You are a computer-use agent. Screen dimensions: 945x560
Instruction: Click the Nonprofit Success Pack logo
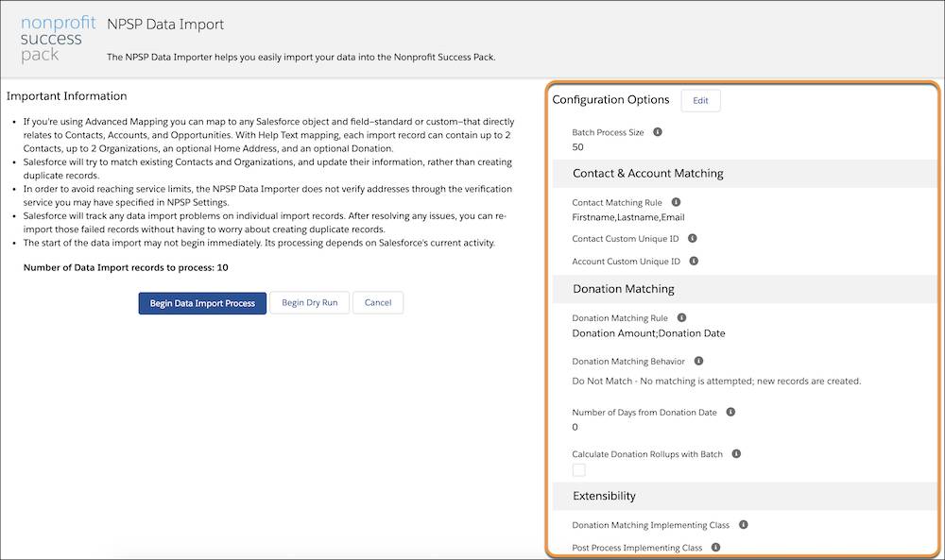tap(58, 39)
